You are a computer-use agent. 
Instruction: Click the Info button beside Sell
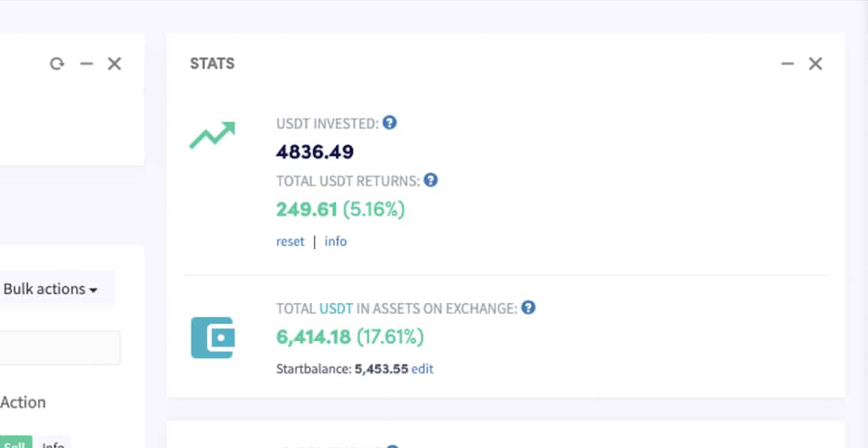point(53,443)
